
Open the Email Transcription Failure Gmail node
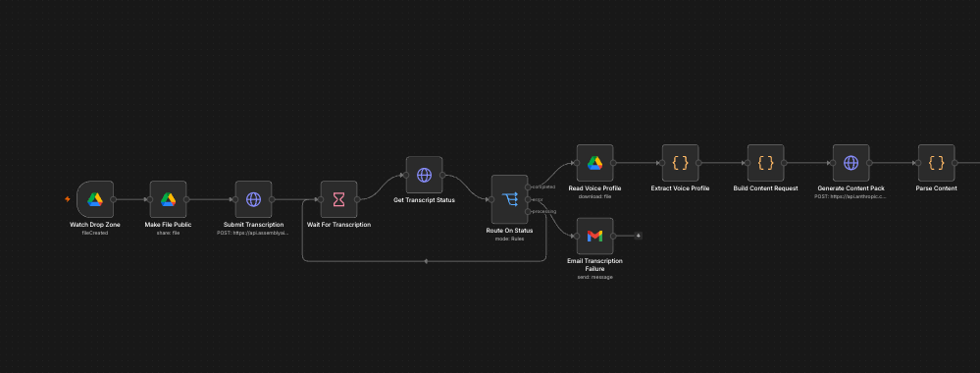594,236
